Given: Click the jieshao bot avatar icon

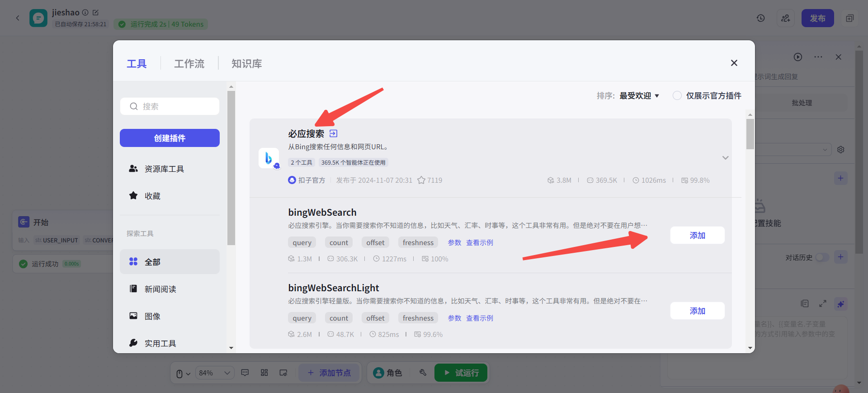Looking at the screenshot, I should click(38, 18).
